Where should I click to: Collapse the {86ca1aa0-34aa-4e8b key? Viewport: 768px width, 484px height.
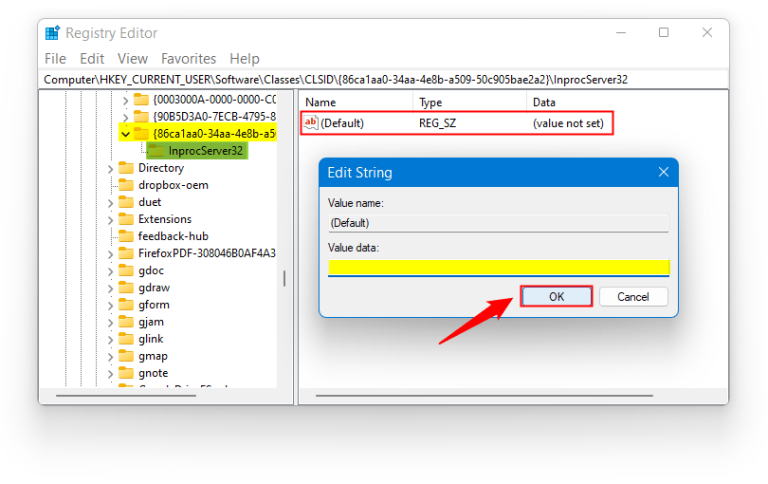coord(124,134)
